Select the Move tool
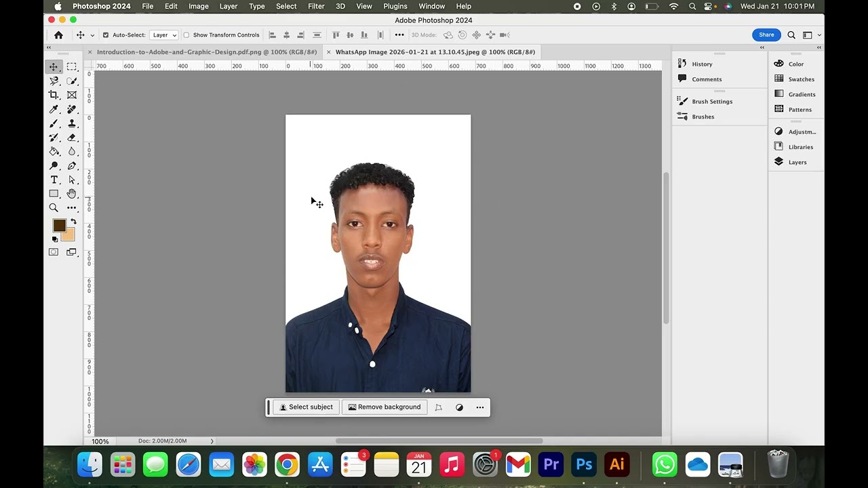The width and height of the screenshot is (868, 488). (54, 66)
